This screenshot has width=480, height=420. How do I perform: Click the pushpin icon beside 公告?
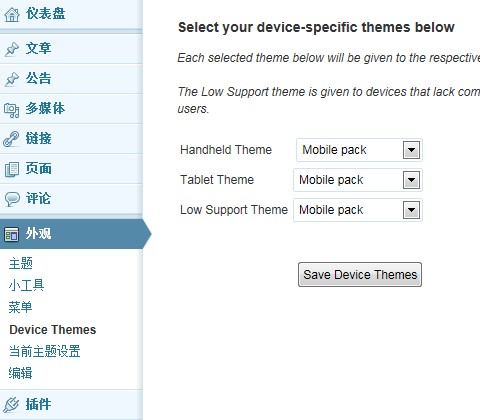pos(12,79)
